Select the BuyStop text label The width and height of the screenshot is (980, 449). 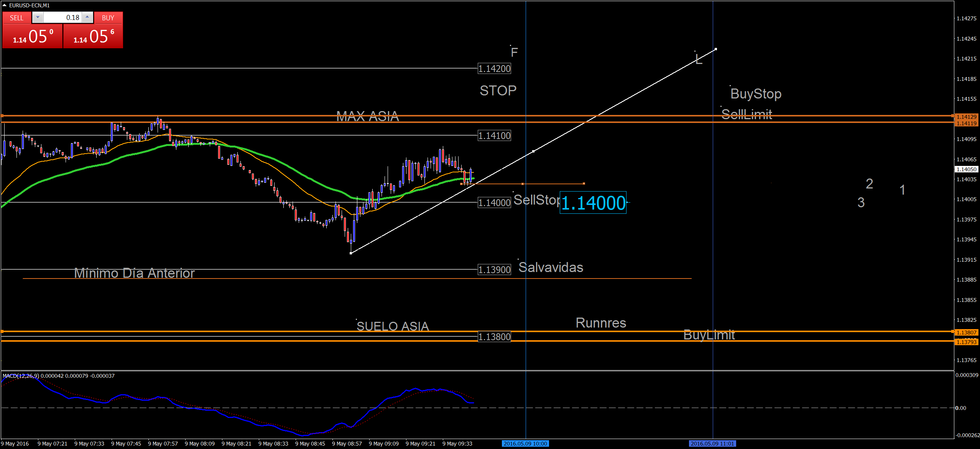756,94
